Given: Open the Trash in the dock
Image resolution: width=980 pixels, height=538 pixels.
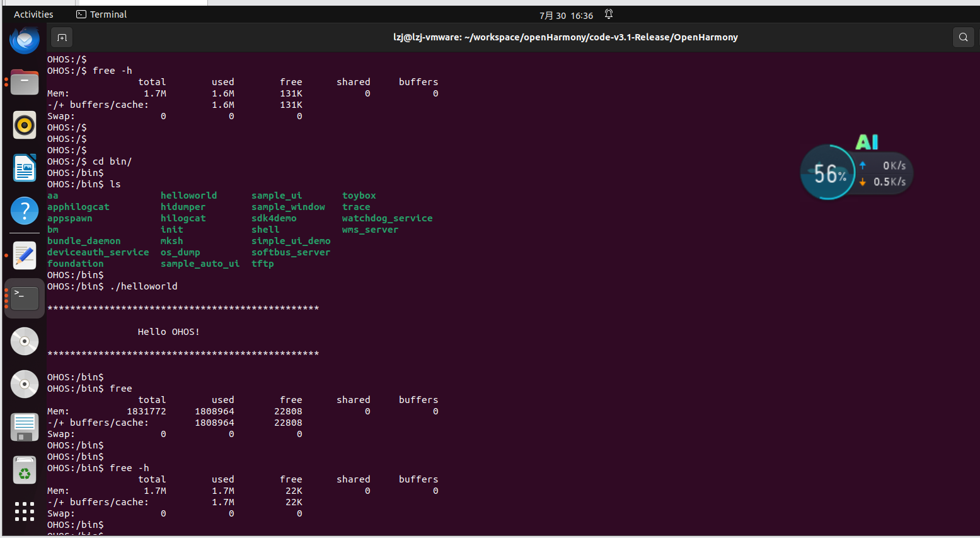Looking at the screenshot, I should click(25, 470).
